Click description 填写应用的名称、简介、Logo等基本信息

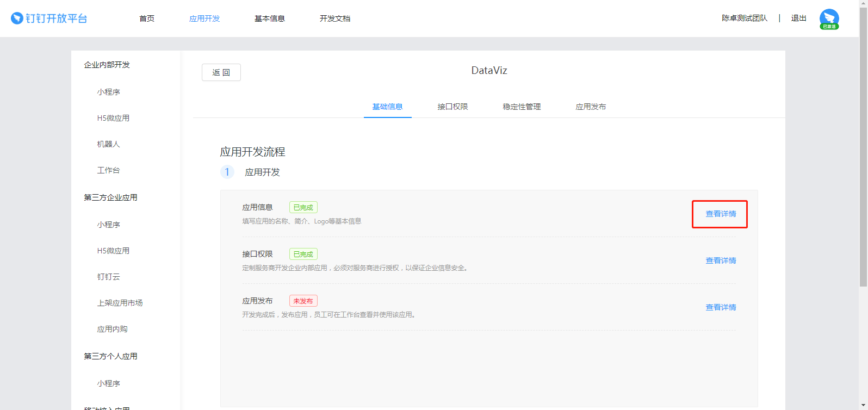(x=302, y=221)
